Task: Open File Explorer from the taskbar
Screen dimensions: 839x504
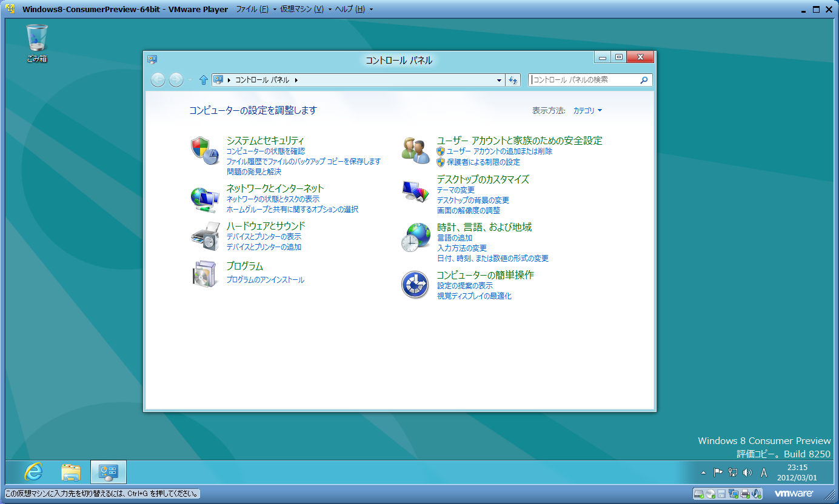Action: coord(71,472)
